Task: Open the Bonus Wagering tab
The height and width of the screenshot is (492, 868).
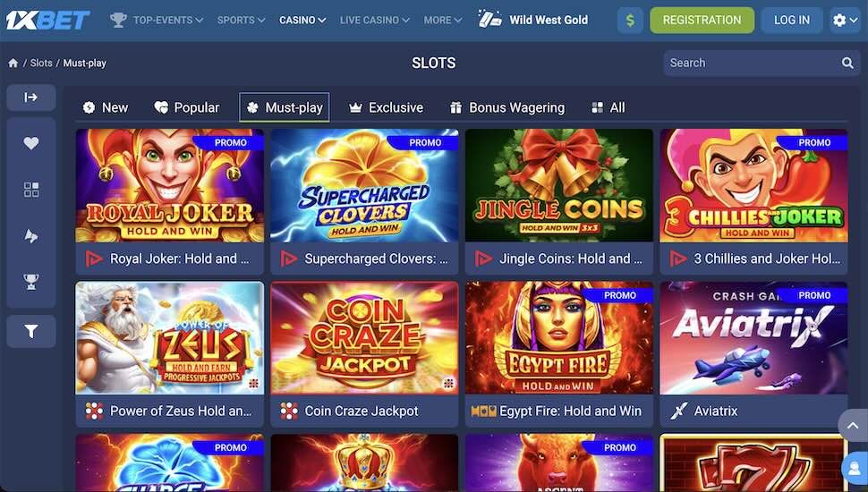Action: [507, 107]
